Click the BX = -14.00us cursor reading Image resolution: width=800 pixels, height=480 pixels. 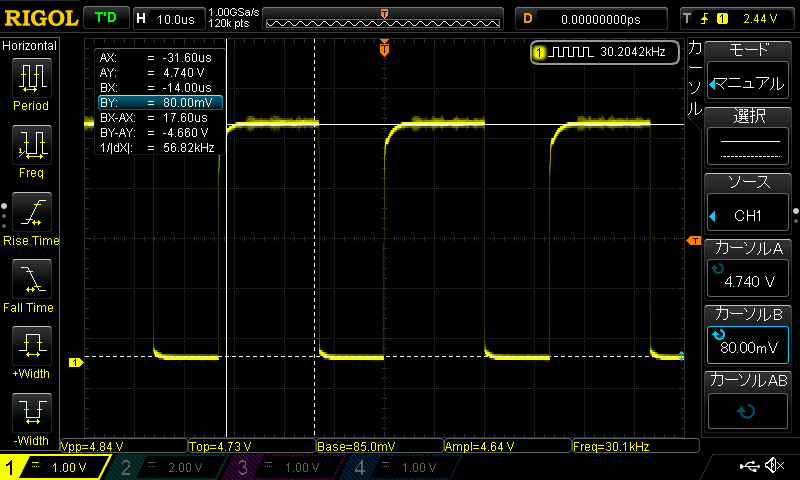155,88
